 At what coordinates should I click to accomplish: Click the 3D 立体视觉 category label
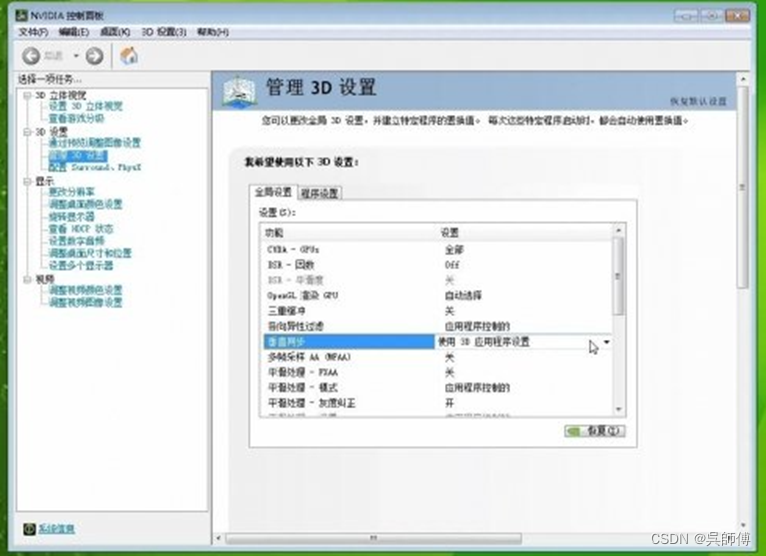pos(60,95)
